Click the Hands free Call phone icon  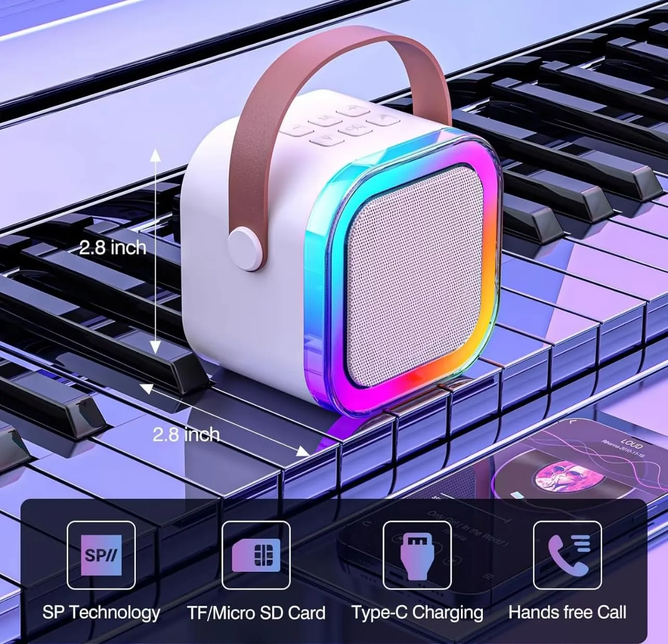(567, 555)
